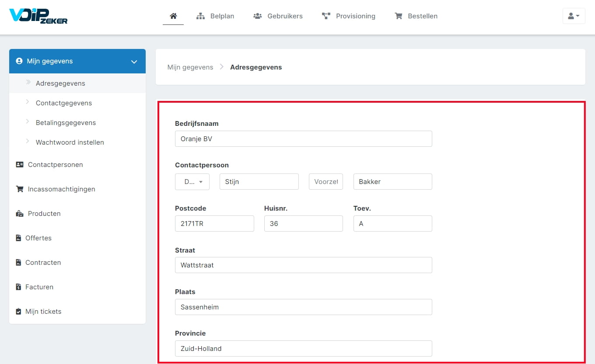The height and width of the screenshot is (364, 595).
Task: Select Adresgegevens in the sidebar
Action: pos(77,83)
